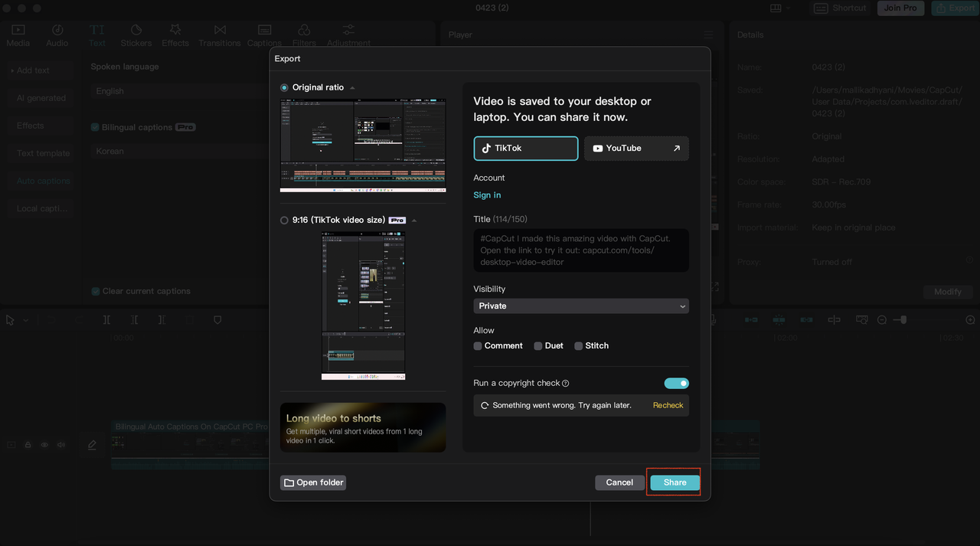Click the Proxy info icon in Details

[x=969, y=260]
